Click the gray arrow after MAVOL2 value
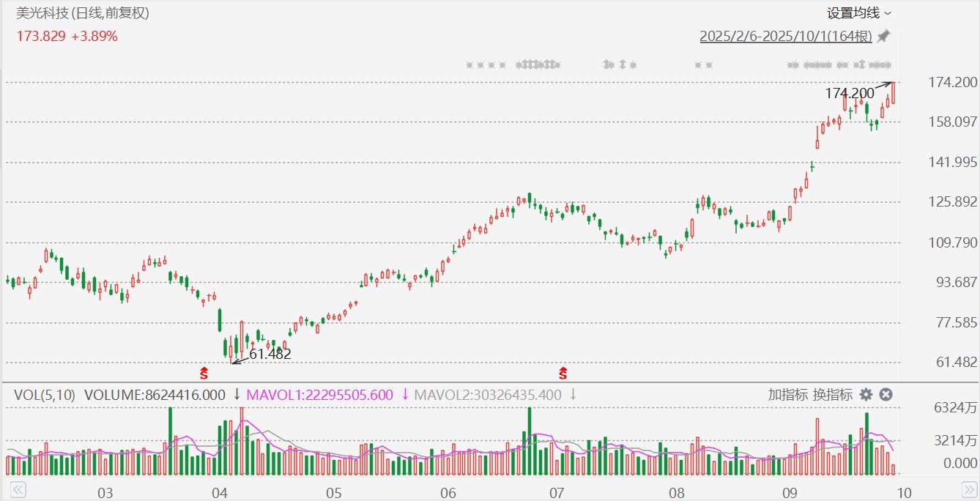Viewport: 980px width, 501px height. click(573, 395)
